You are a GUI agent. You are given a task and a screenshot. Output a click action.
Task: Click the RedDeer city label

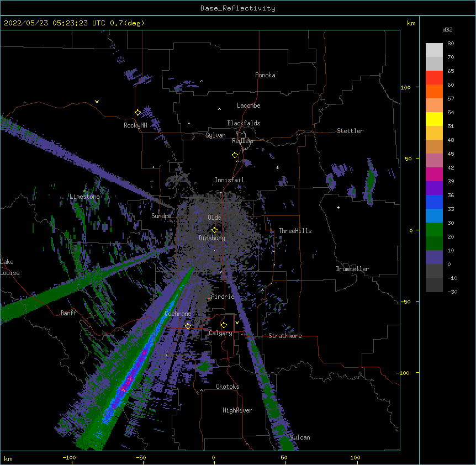click(x=243, y=141)
